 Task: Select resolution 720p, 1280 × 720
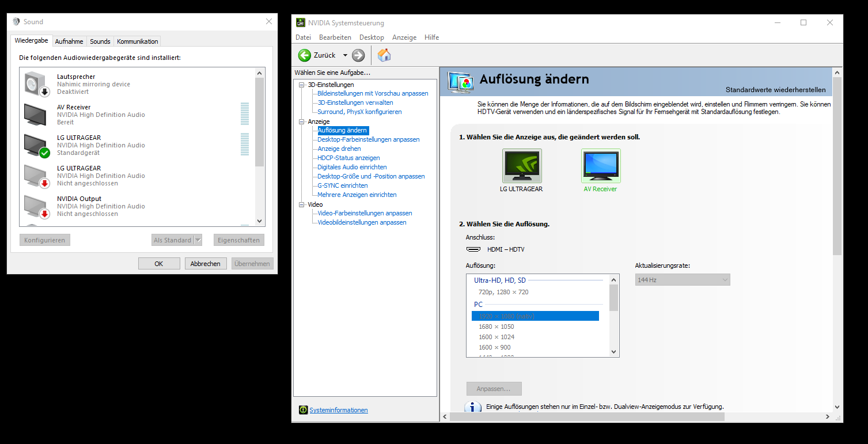click(503, 292)
